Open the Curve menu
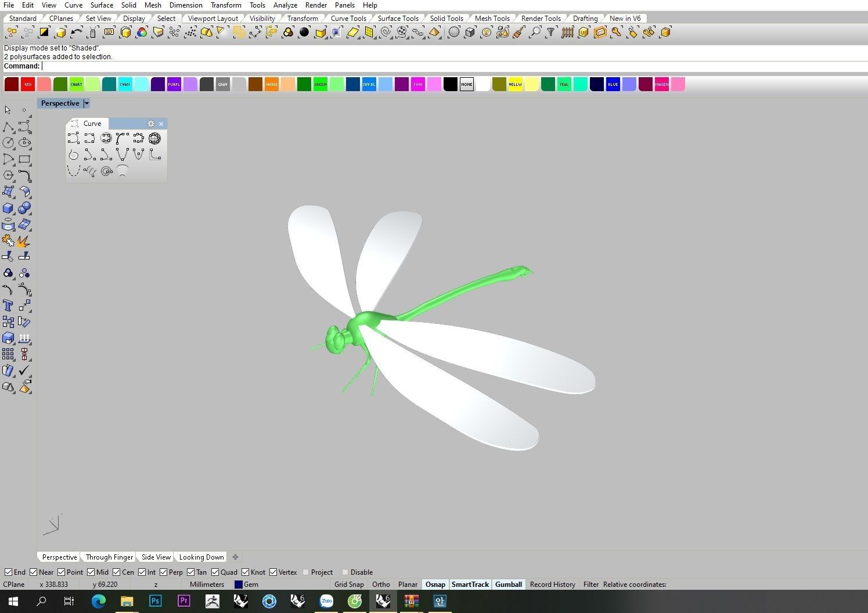The height and width of the screenshot is (613, 868). (73, 5)
